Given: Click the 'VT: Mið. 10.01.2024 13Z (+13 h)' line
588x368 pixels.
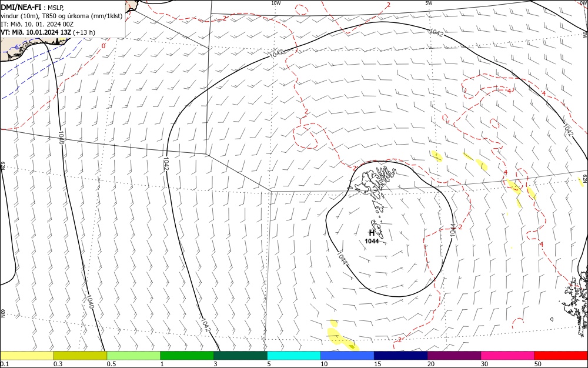Looking at the screenshot, I should click(48, 32).
